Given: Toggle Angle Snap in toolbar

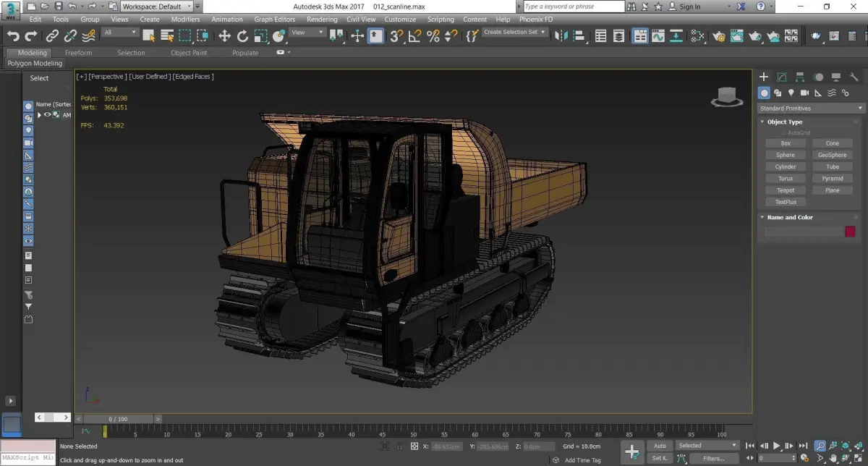Looking at the screenshot, I should click(415, 35).
